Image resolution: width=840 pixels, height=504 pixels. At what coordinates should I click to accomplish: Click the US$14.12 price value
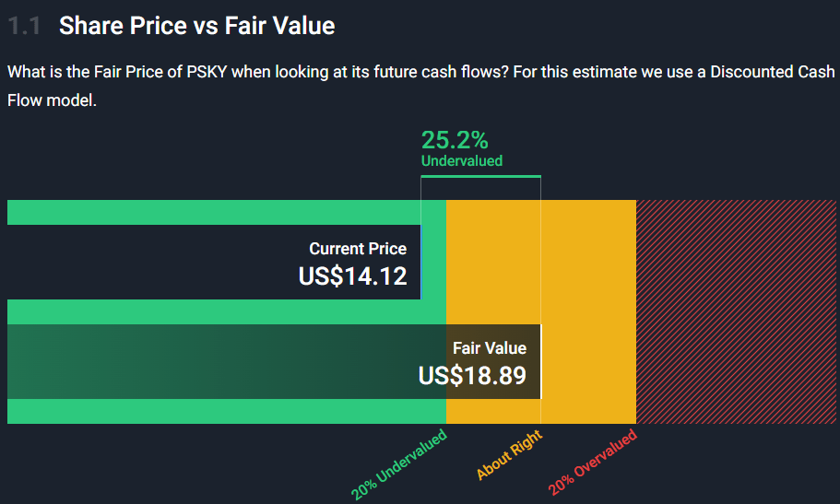click(352, 276)
